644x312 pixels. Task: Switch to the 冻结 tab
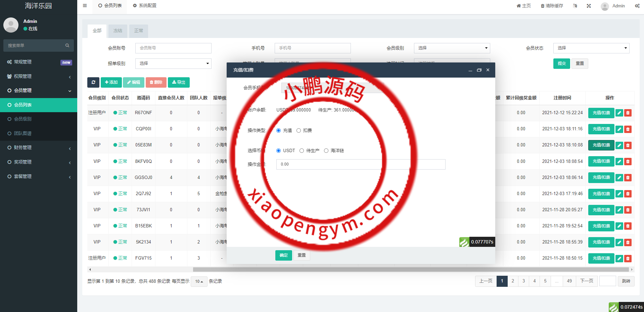coord(118,31)
